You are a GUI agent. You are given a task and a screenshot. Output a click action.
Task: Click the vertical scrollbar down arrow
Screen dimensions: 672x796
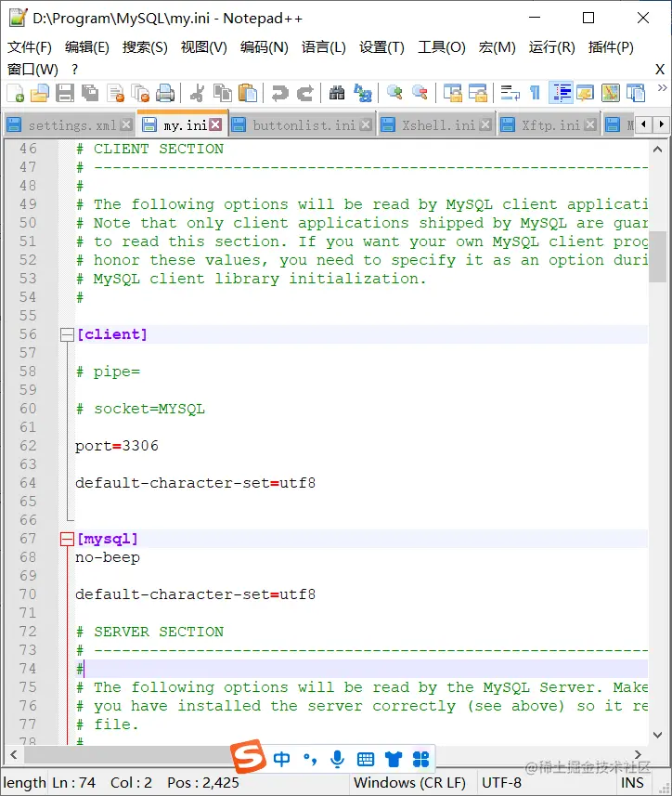658,735
